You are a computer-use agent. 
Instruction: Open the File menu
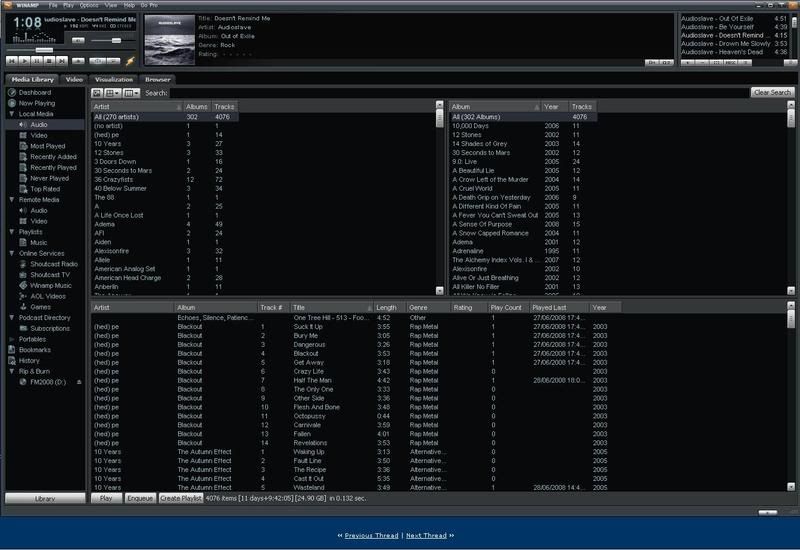pos(53,5)
